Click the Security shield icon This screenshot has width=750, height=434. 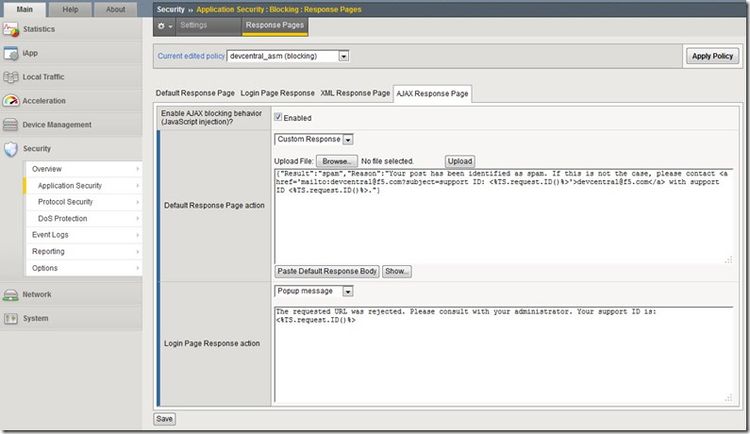click(x=11, y=149)
